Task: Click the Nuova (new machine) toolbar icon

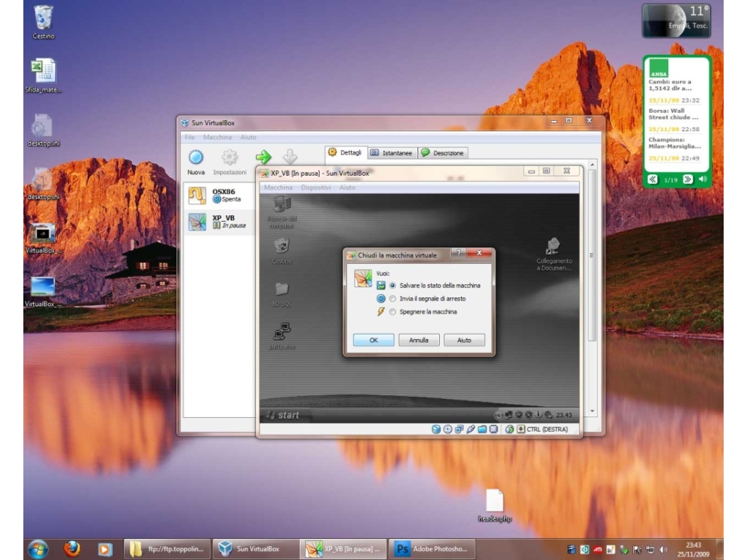Action: coord(196,163)
